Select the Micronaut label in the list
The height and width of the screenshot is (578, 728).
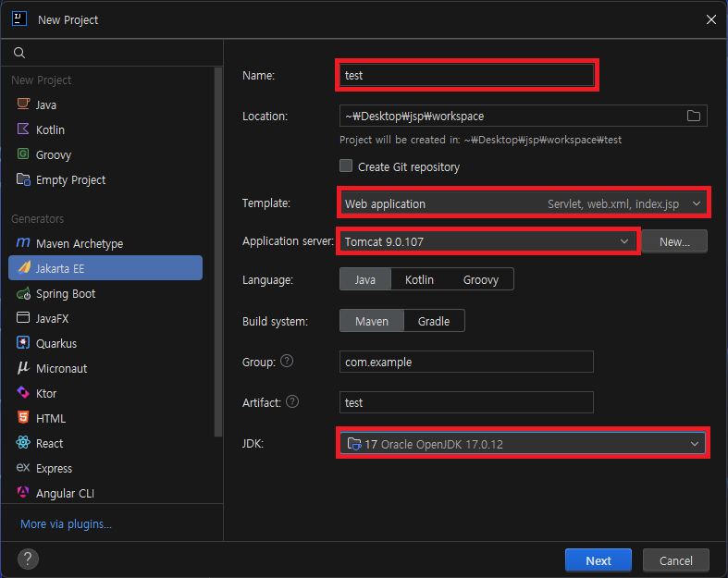[61, 369]
